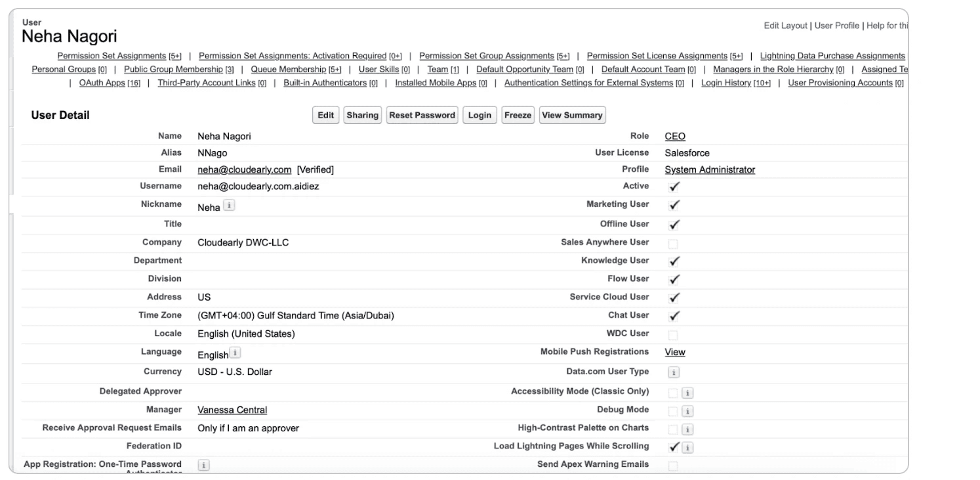Jump to User Provisioning Accounts
The width and height of the screenshot is (980, 480).
[x=846, y=83]
